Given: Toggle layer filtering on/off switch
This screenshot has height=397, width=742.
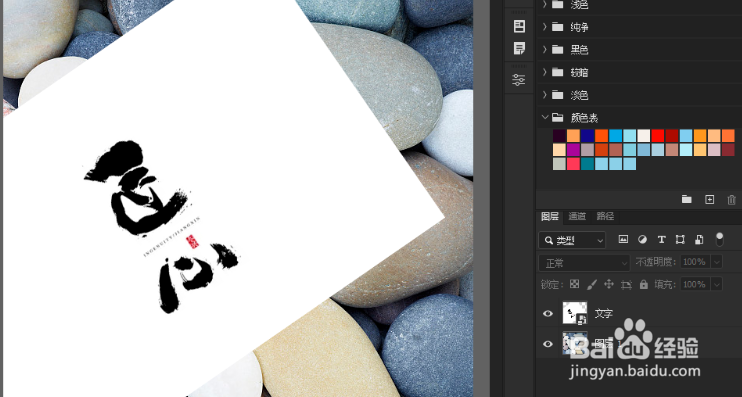Looking at the screenshot, I should pos(720,239).
